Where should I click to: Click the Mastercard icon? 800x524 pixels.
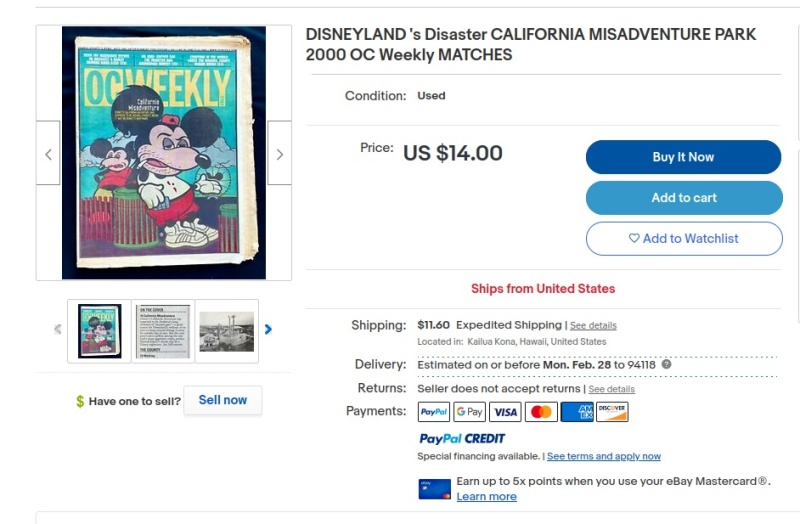[541, 412]
